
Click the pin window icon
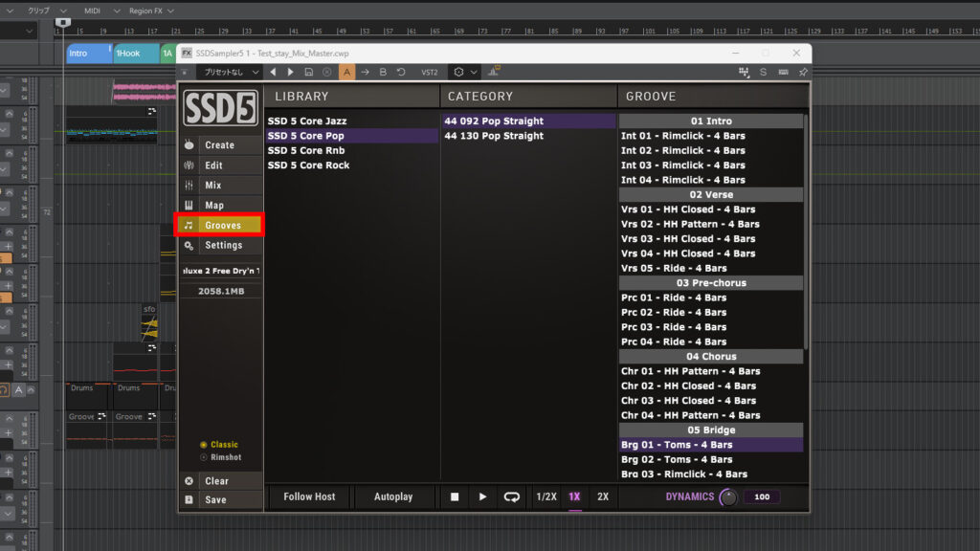tap(803, 72)
